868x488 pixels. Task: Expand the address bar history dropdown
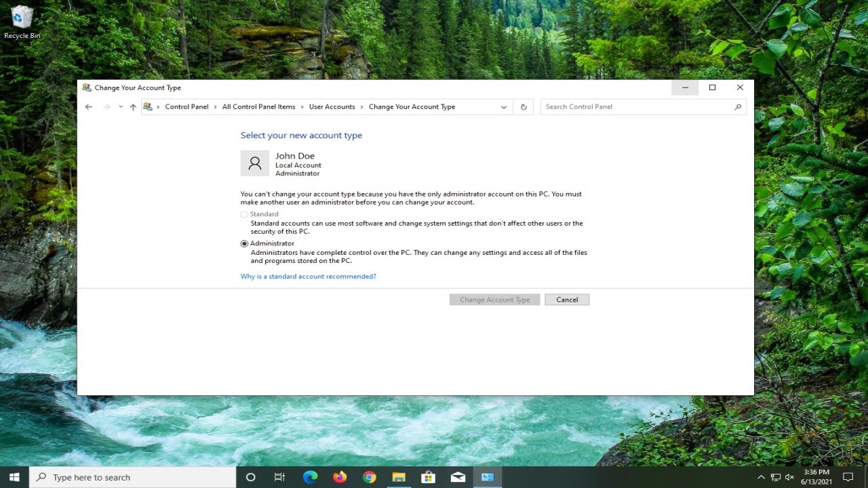click(504, 107)
